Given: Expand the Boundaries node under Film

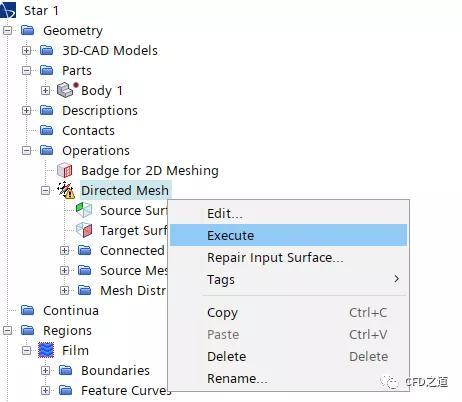Looking at the screenshot, I should pos(46,370).
